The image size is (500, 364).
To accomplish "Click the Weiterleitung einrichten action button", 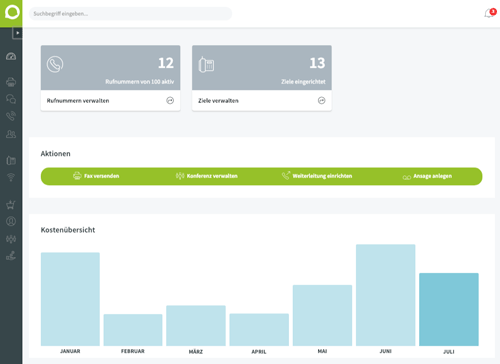I will (317, 176).
